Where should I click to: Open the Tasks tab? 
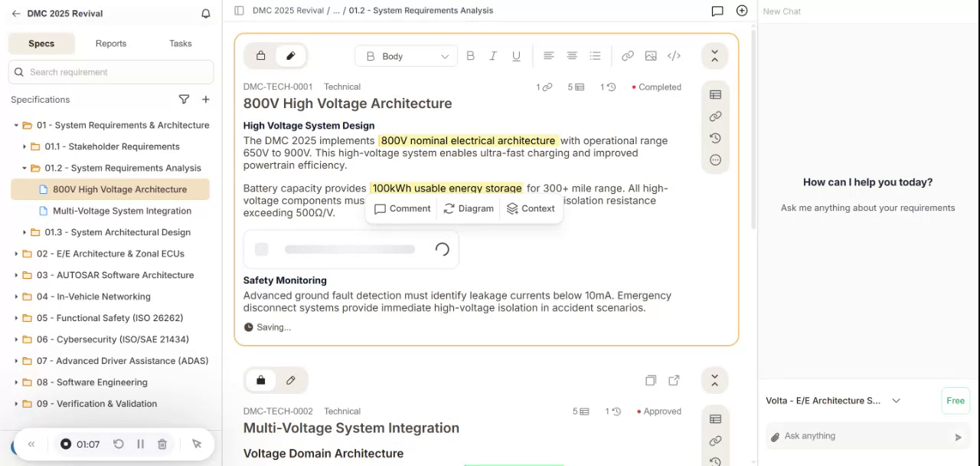[181, 44]
